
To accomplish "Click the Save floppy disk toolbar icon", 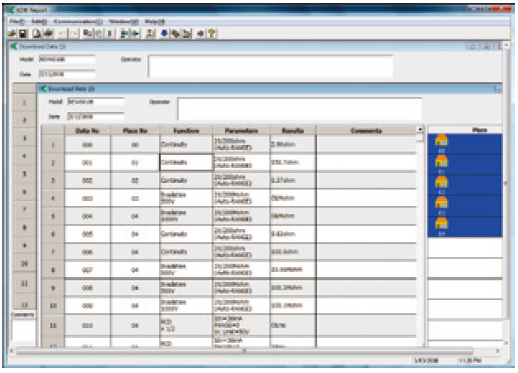I will point(23,33).
